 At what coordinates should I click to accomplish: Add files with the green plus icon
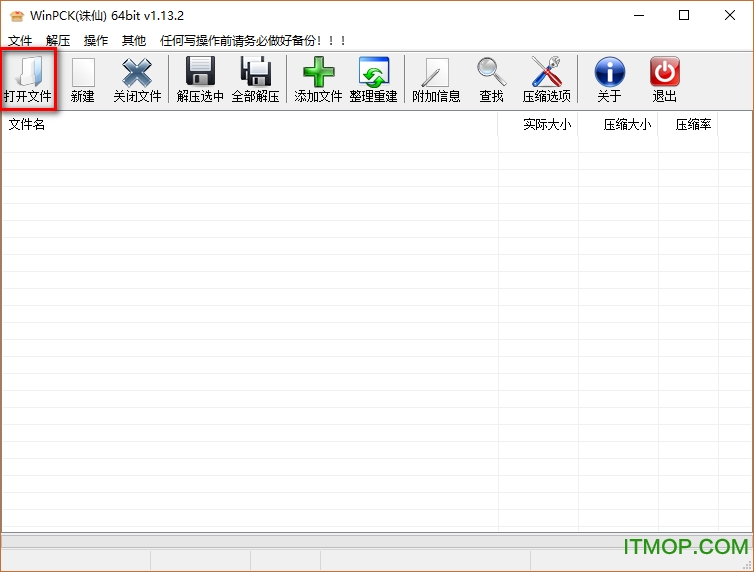click(318, 74)
